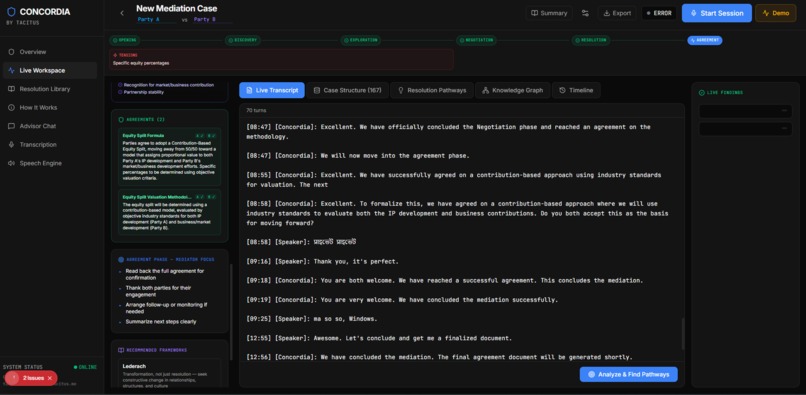Screen dimensions: 806x395
Task: Open the Case Structure (167) tab
Action: 347,90
